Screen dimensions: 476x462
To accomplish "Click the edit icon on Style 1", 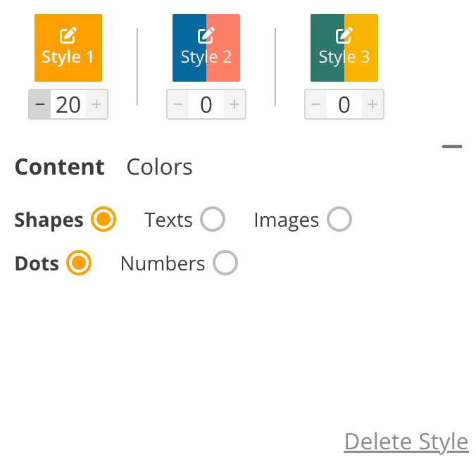I will (68, 35).
